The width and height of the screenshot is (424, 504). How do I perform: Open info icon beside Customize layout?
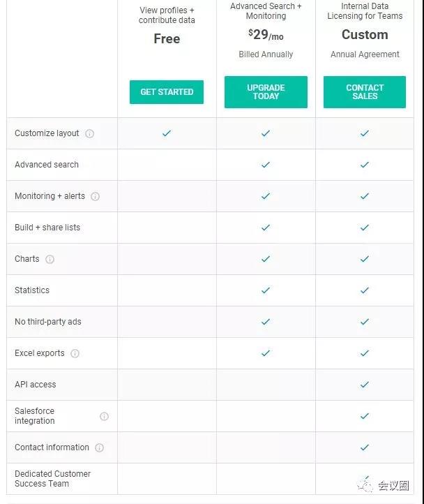point(90,133)
